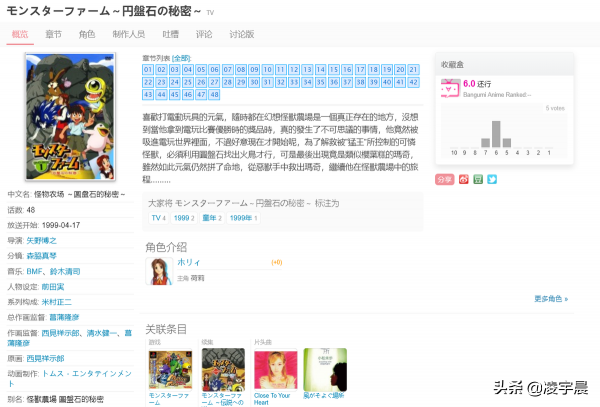Image resolution: width=600 pixels, height=407 pixels.
Task: Click the Twitter share icon
Action: pos(491,179)
